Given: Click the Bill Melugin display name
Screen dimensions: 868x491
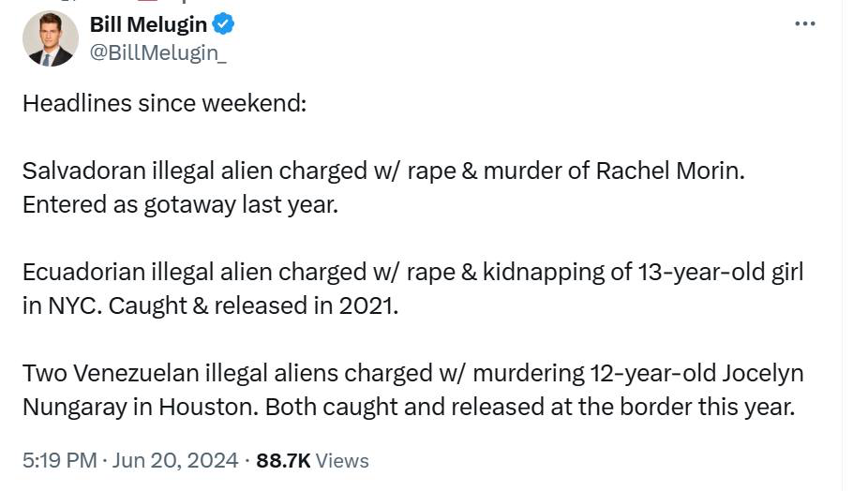Looking at the screenshot, I should [x=148, y=24].
